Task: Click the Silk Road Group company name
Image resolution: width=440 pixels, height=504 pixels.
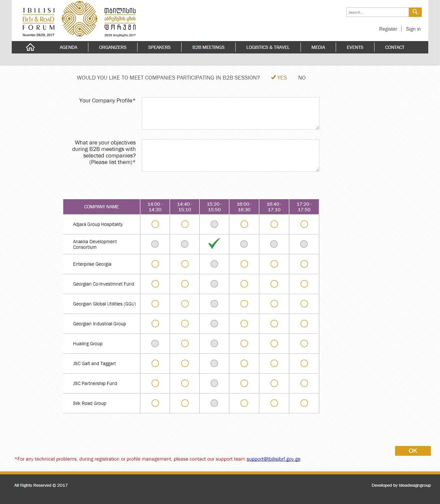Action: [90, 403]
